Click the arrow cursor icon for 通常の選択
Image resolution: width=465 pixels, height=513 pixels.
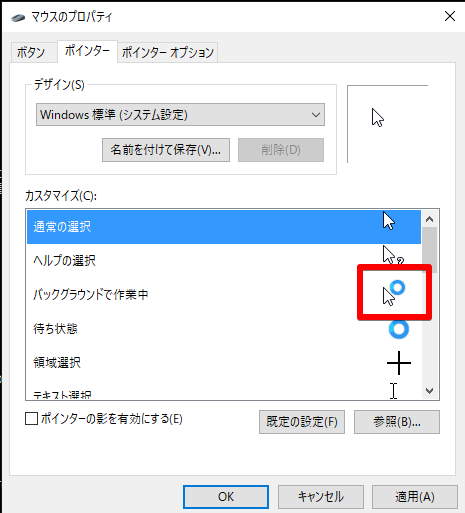(389, 221)
